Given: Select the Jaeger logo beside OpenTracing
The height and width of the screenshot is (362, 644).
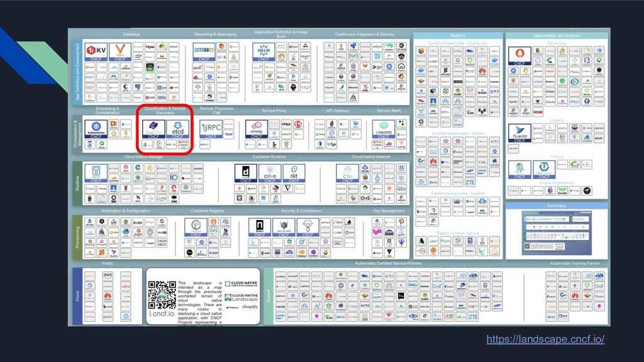Looking at the screenshot, I should [519, 169].
